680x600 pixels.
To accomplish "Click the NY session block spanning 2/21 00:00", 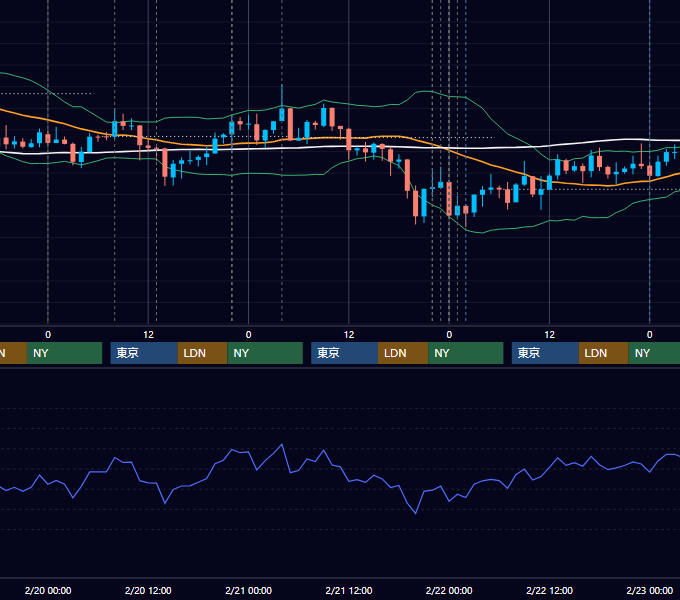I will click(x=265, y=353).
